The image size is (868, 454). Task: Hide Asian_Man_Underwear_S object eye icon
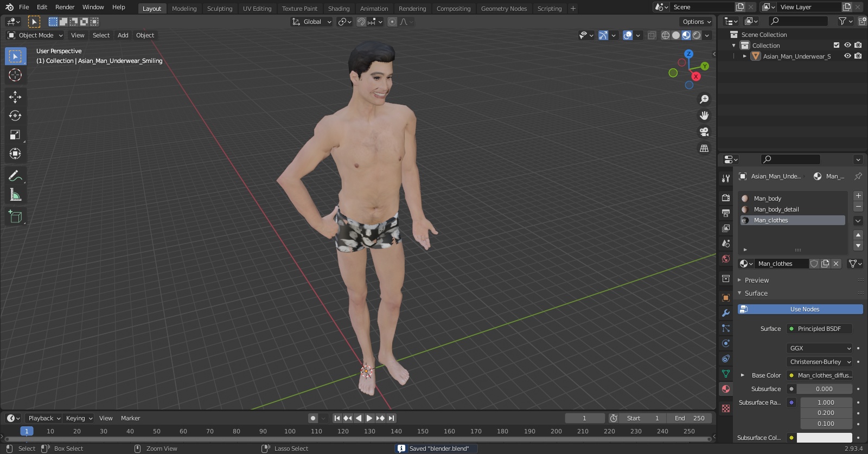(x=847, y=56)
